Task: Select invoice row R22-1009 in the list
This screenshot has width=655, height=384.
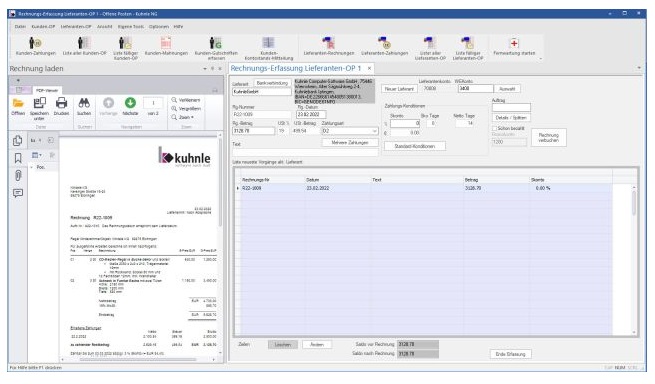Action: click(424, 188)
